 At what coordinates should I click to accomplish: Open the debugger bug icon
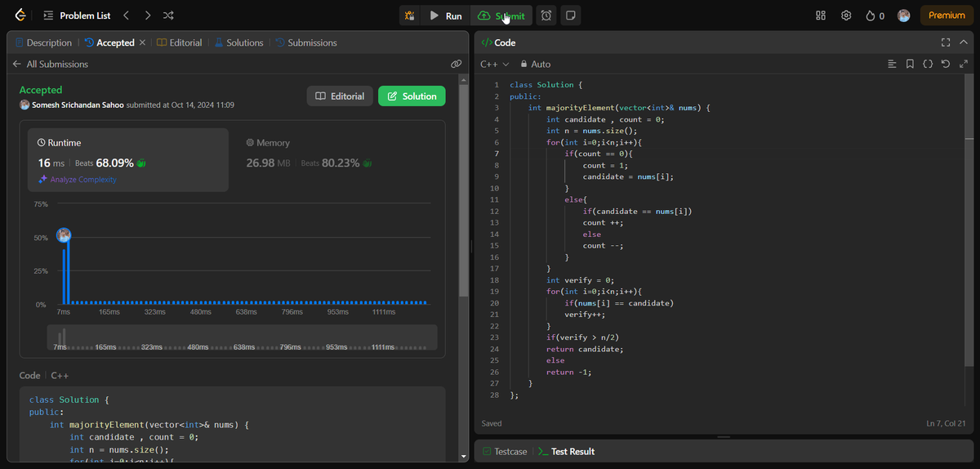tap(410, 16)
